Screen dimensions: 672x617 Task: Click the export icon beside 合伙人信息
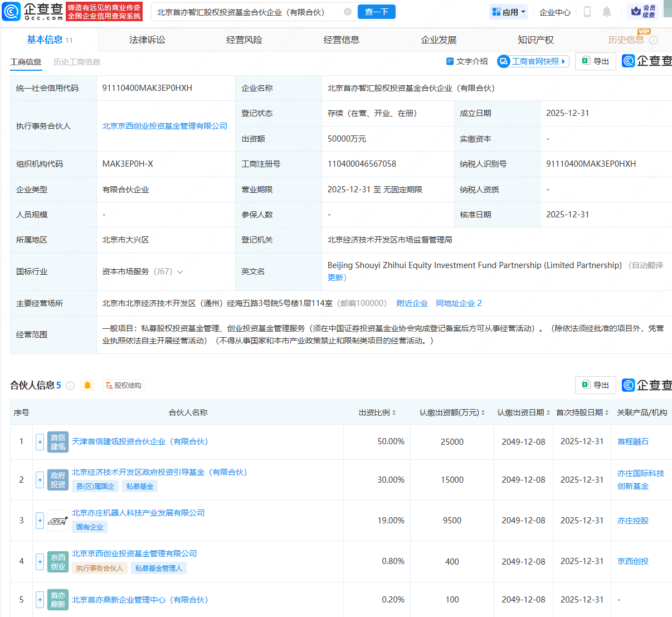[595, 385]
